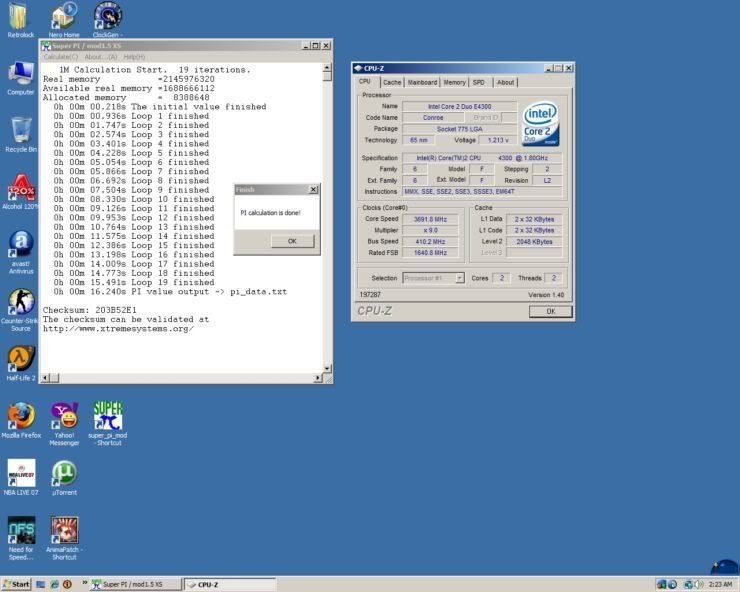Click the Show Desktop quick launch icon
Screen dimensions: 740x592
coord(41,584)
